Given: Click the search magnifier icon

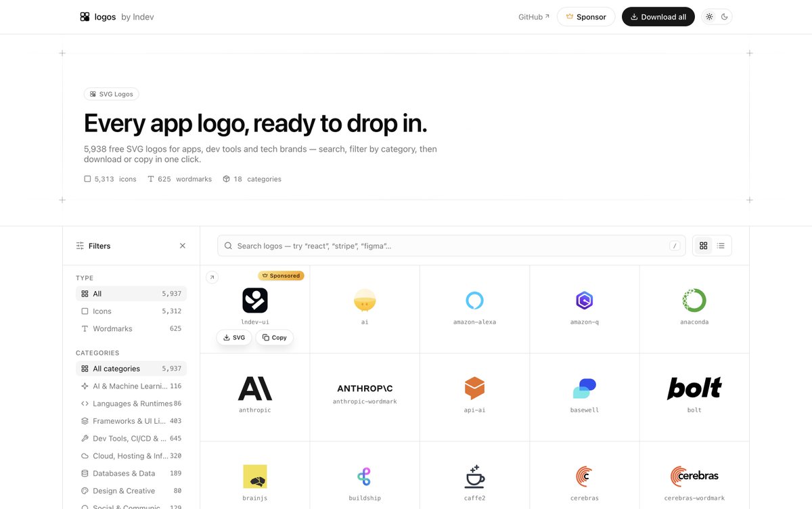Looking at the screenshot, I should click(x=229, y=246).
